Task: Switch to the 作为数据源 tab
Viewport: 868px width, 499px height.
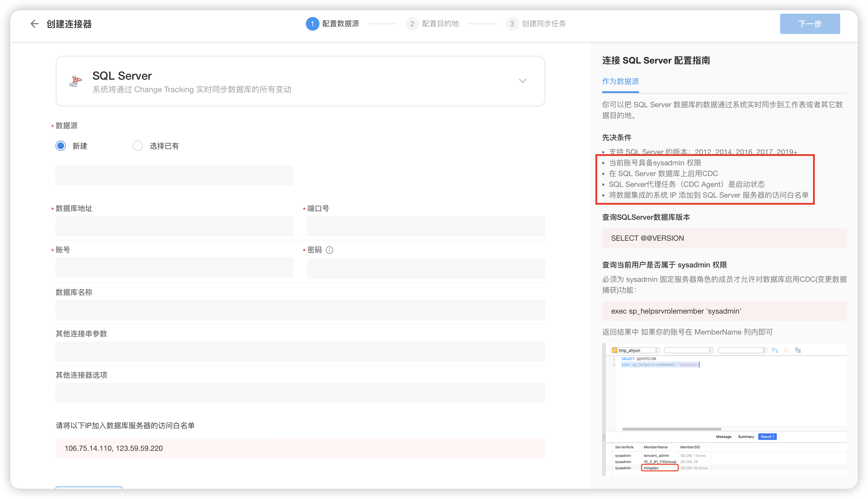Action: pyautogui.click(x=620, y=82)
